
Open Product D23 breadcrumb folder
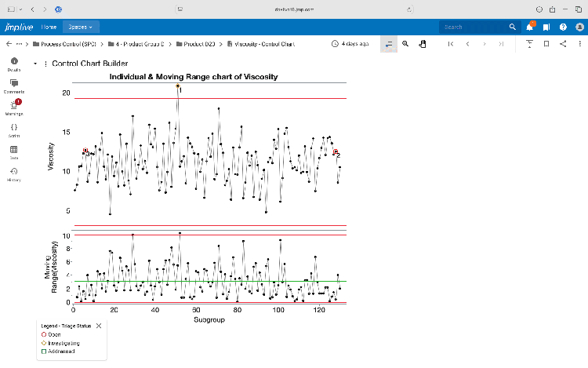(x=200, y=44)
